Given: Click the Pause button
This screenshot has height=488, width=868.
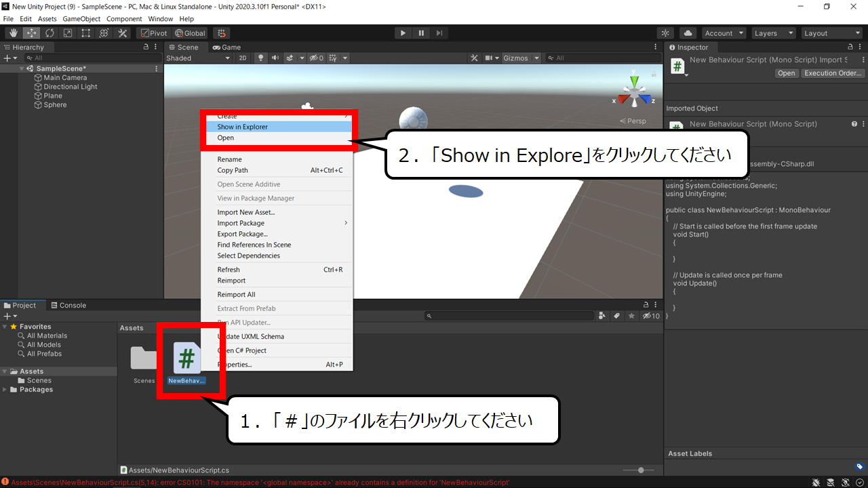Looking at the screenshot, I should [x=421, y=33].
